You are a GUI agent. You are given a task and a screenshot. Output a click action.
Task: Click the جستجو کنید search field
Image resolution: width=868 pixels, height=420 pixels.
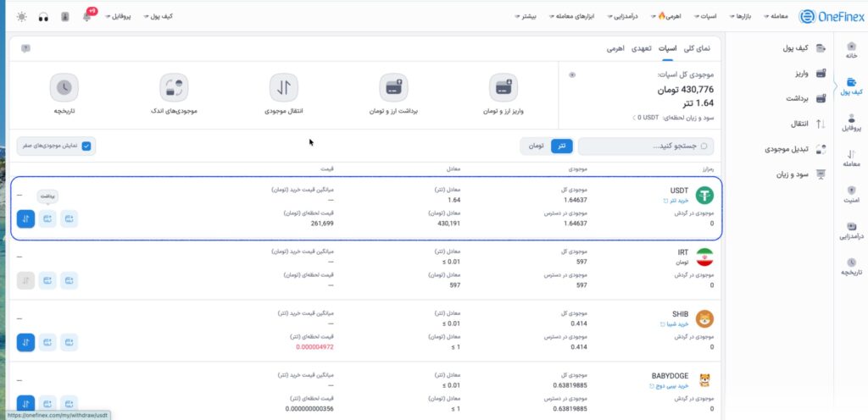[x=646, y=146]
